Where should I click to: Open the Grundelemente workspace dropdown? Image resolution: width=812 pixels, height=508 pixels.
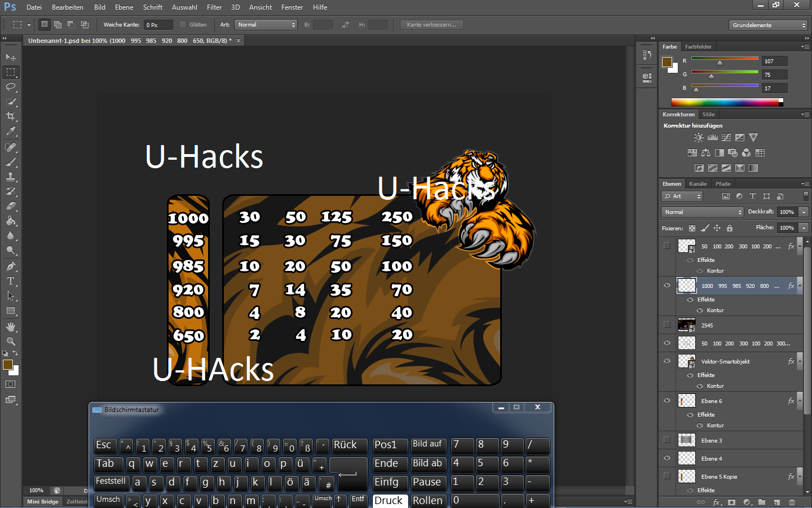[x=769, y=25]
